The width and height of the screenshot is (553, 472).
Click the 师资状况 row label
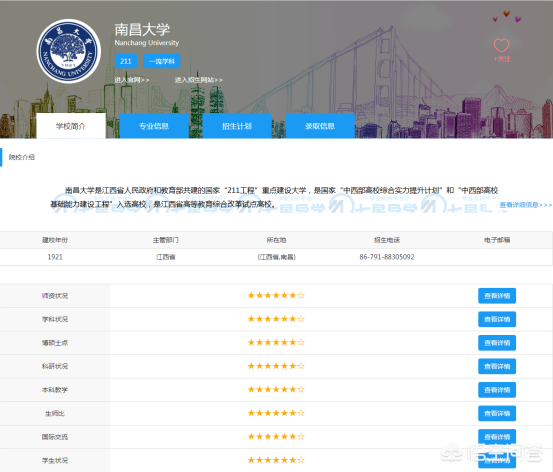coord(55,296)
